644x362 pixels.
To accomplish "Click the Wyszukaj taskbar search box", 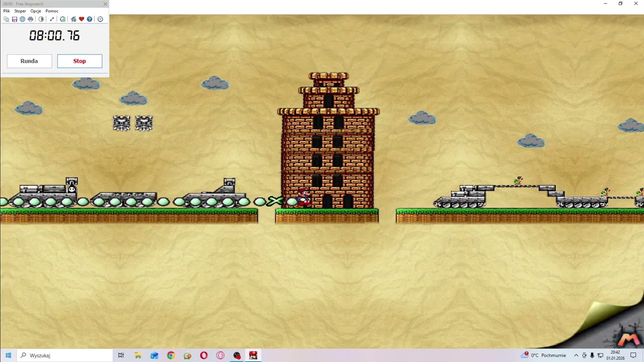I will pos(64,355).
